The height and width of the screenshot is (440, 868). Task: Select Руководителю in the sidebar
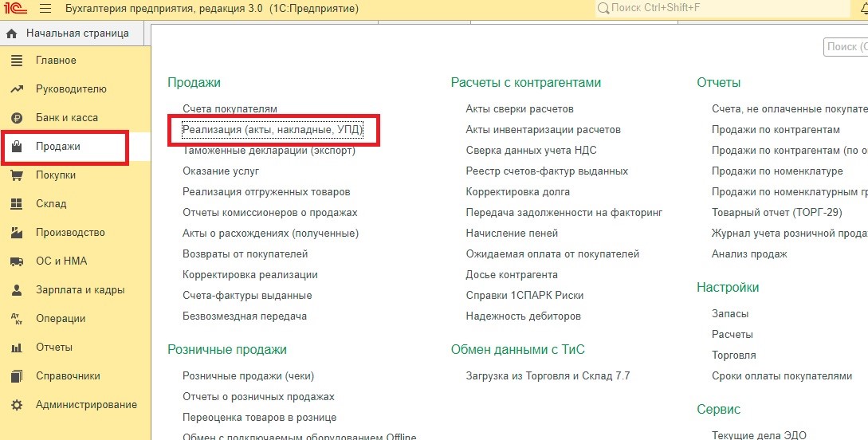(71, 89)
